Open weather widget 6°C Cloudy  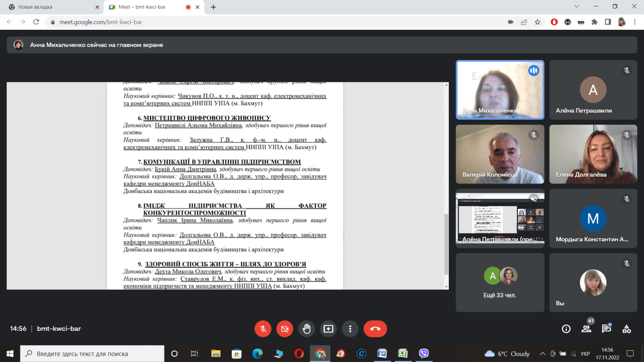507,353
